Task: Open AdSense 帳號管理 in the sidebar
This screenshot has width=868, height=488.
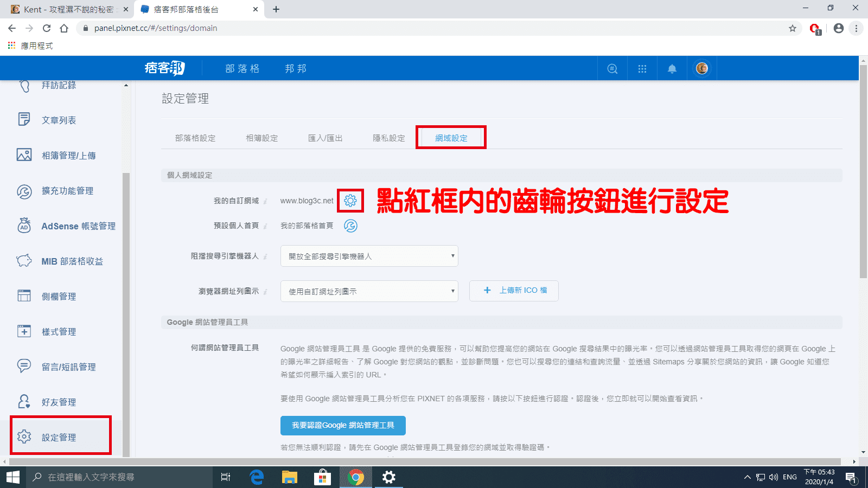Action: pyautogui.click(x=78, y=226)
